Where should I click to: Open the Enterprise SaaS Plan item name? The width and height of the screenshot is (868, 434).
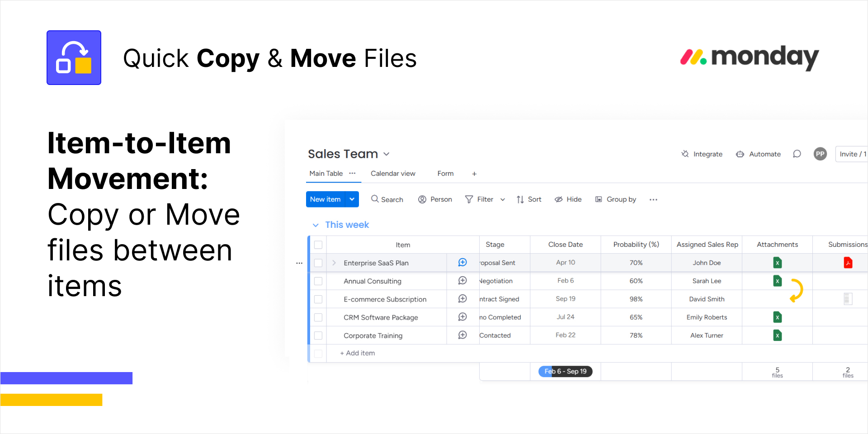pyautogui.click(x=376, y=263)
